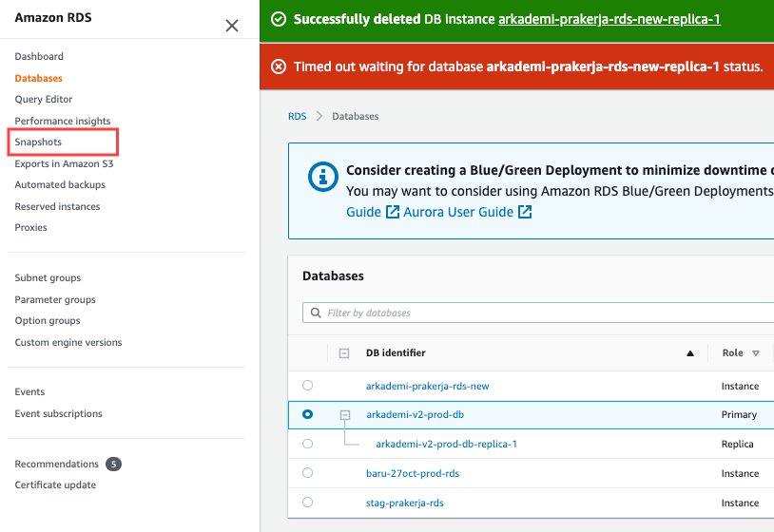The width and height of the screenshot is (774, 532).
Task: Open the baru-27oct-prod-rds database
Action: pos(413,473)
